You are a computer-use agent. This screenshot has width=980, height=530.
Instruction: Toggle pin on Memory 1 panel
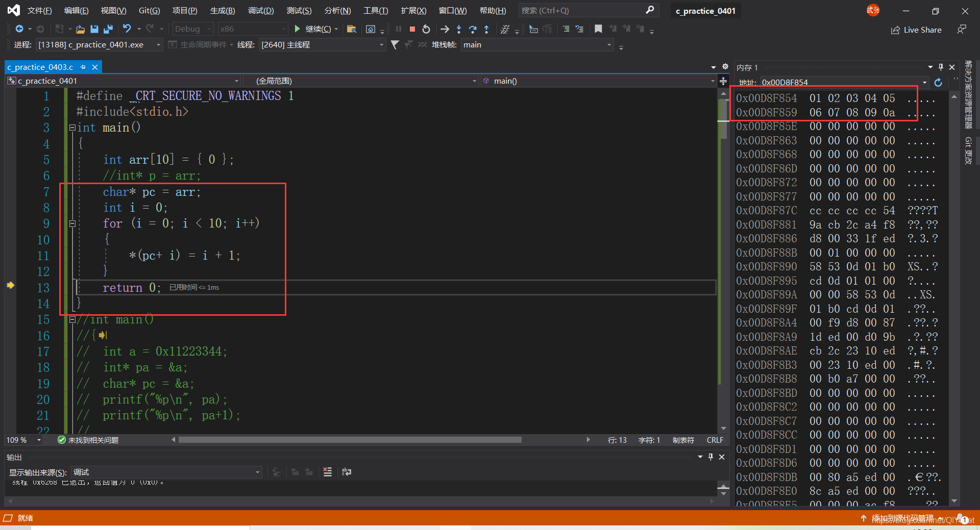click(941, 67)
